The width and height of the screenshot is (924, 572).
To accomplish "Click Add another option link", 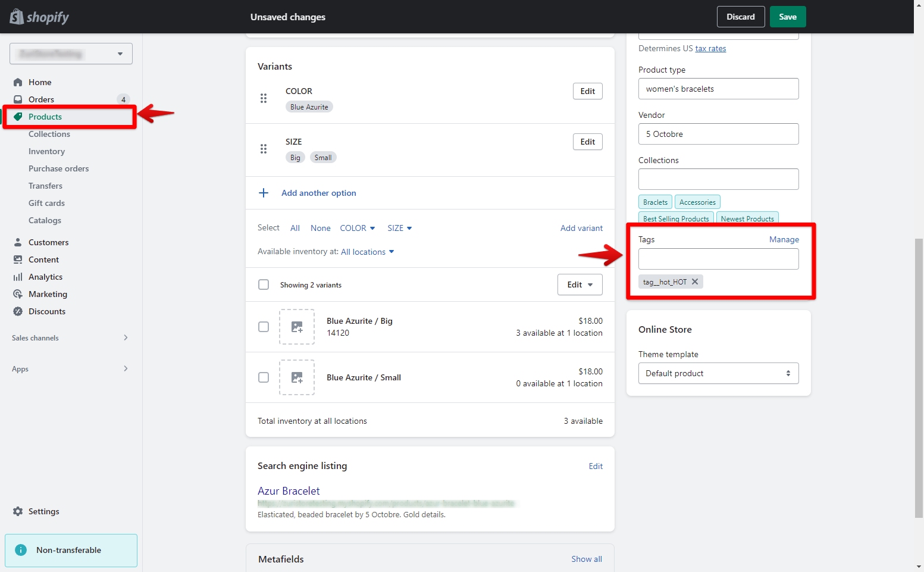I will click(x=319, y=193).
